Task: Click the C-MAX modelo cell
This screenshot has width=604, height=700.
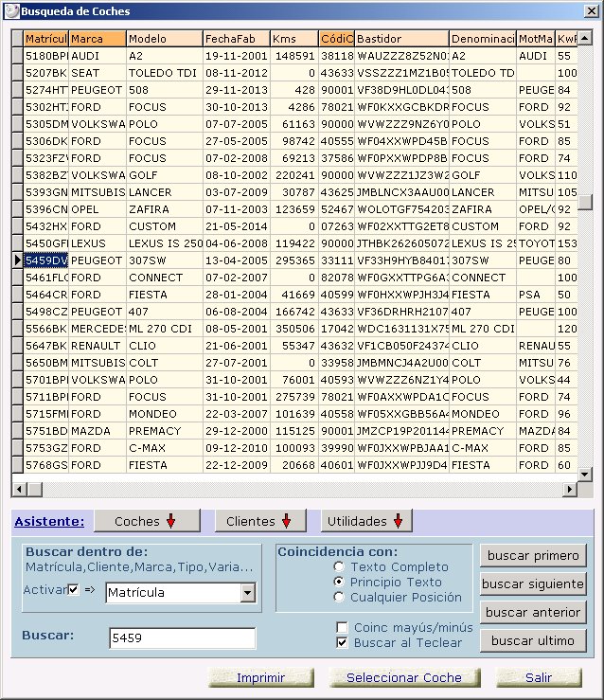Action: (x=165, y=448)
